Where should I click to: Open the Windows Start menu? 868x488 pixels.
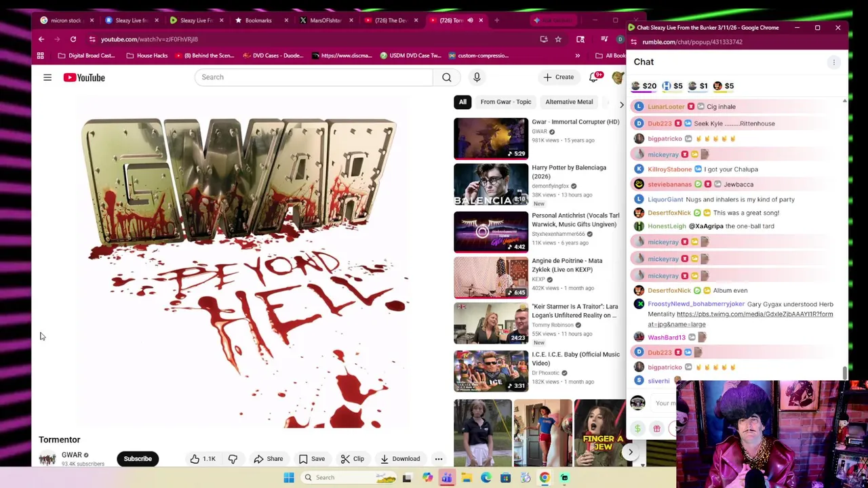pyautogui.click(x=289, y=478)
